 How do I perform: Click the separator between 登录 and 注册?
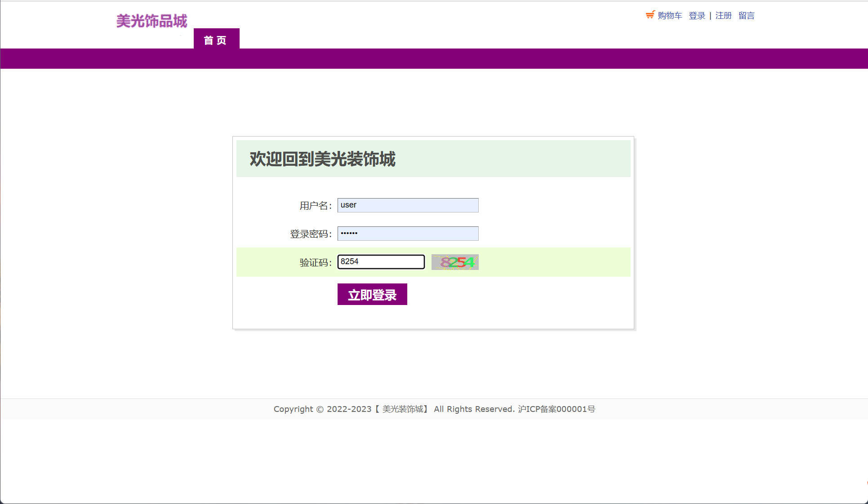click(x=711, y=15)
